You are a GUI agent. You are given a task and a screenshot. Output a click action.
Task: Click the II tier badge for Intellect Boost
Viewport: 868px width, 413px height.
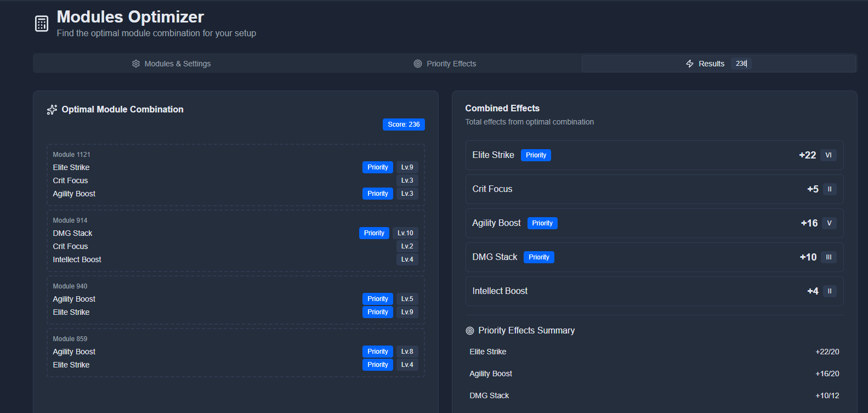click(x=830, y=291)
